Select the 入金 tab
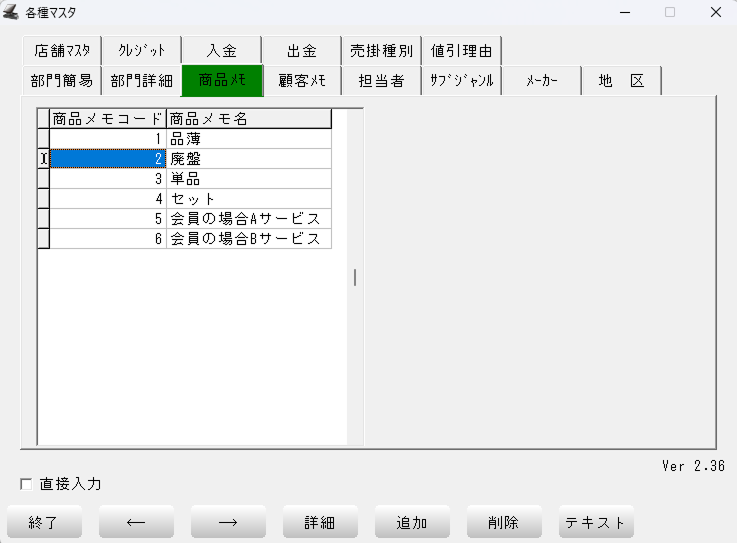737x543 pixels. [221, 50]
